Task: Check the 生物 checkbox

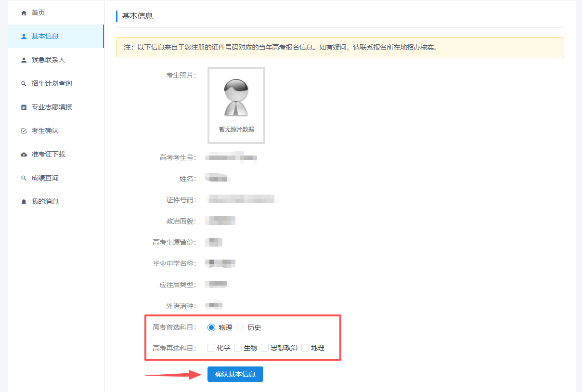Action: point(238,348)
